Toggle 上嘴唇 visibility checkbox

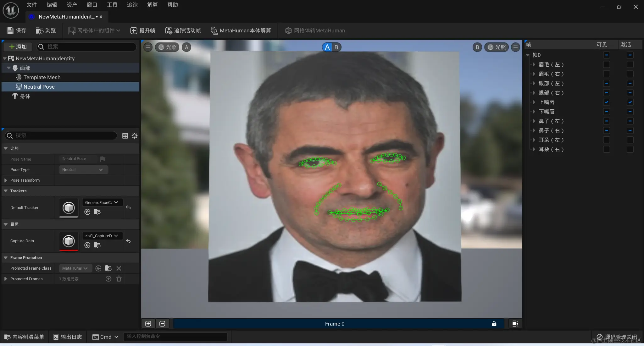[607, 102]
